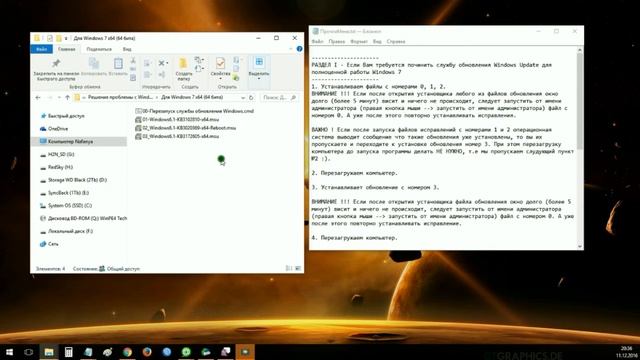Pin to Quick access ribbon icon
This screenshot has height=360, width=640.
point(56,63)
